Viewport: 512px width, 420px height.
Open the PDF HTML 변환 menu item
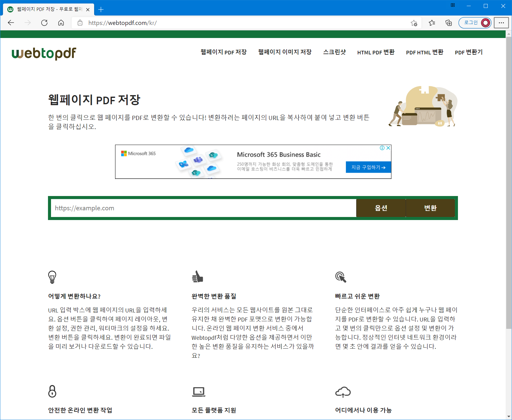click(x=425, y=52)
